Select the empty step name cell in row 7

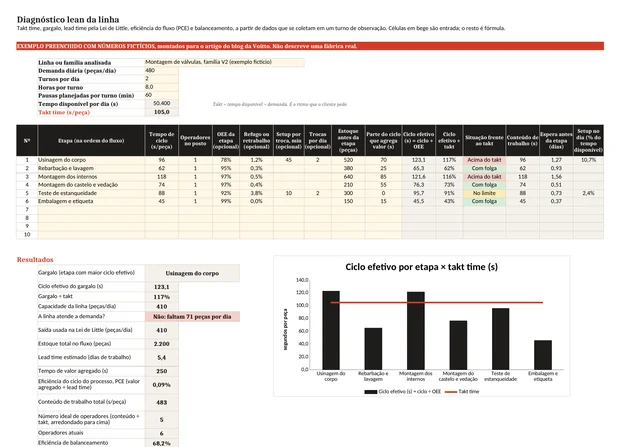coord(91,210)
